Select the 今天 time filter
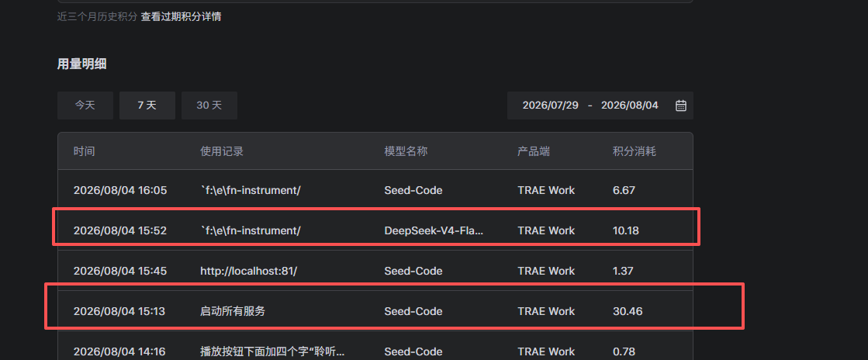868x360 pixels. pyautogui.click(x=85, y=106)
